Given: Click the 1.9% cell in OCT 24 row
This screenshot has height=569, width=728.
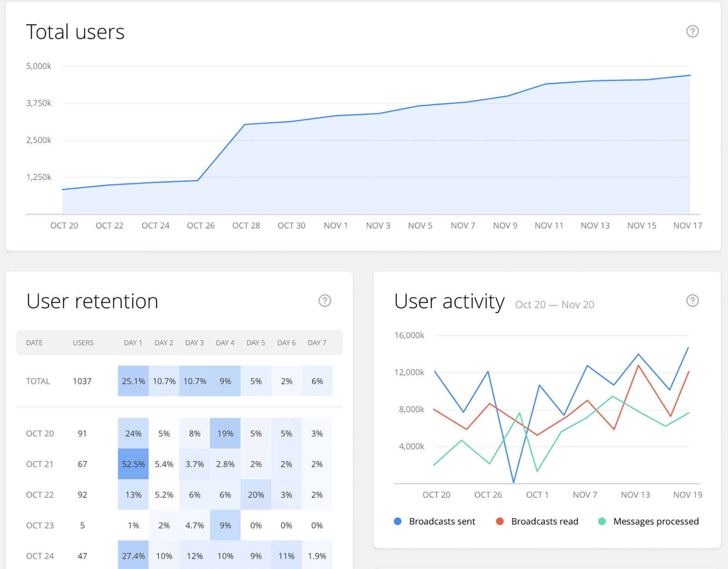Looking at the screenshot, I should tap(317, 555).
